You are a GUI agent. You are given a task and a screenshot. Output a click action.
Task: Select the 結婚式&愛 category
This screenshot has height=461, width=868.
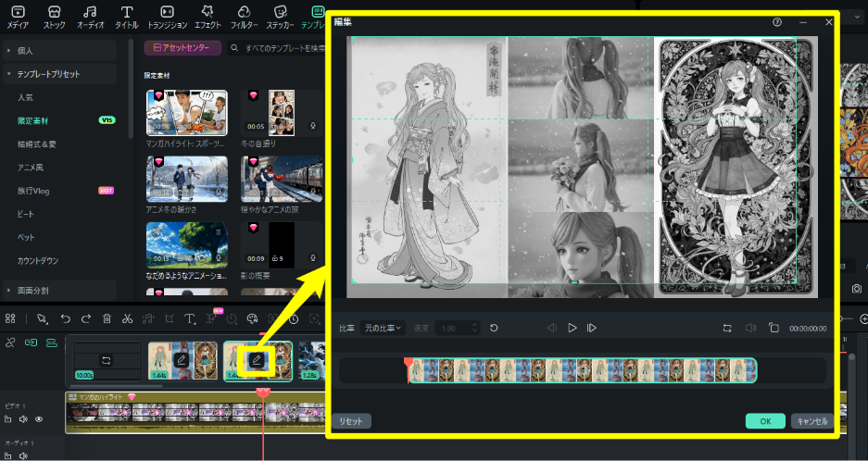point(36,143)
